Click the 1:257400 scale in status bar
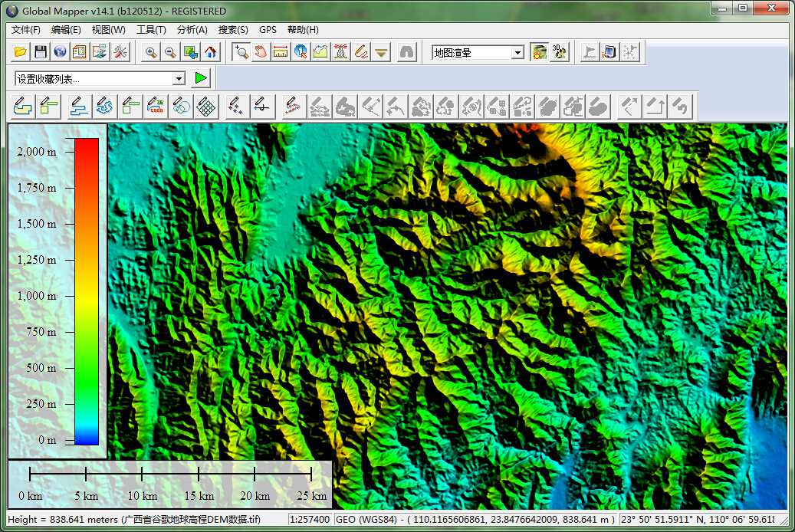795x532 pixels. tap(310, 519)
